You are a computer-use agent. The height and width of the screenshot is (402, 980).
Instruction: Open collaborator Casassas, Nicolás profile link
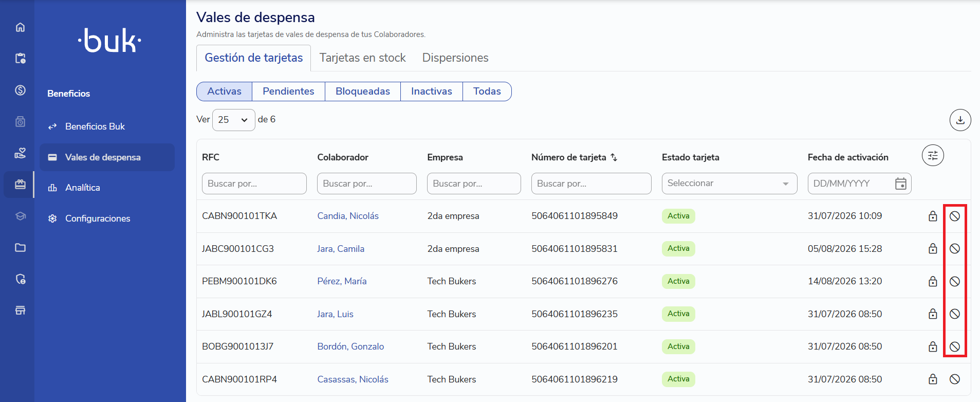[353, 379]
